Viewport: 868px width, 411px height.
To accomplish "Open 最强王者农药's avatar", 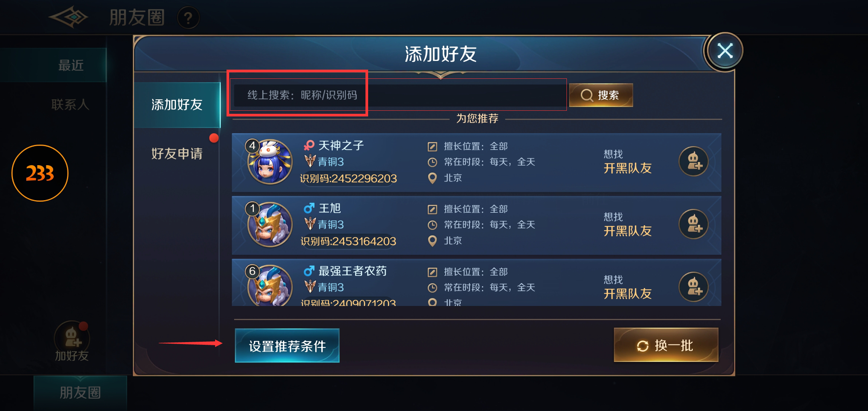I will point(270,285).
